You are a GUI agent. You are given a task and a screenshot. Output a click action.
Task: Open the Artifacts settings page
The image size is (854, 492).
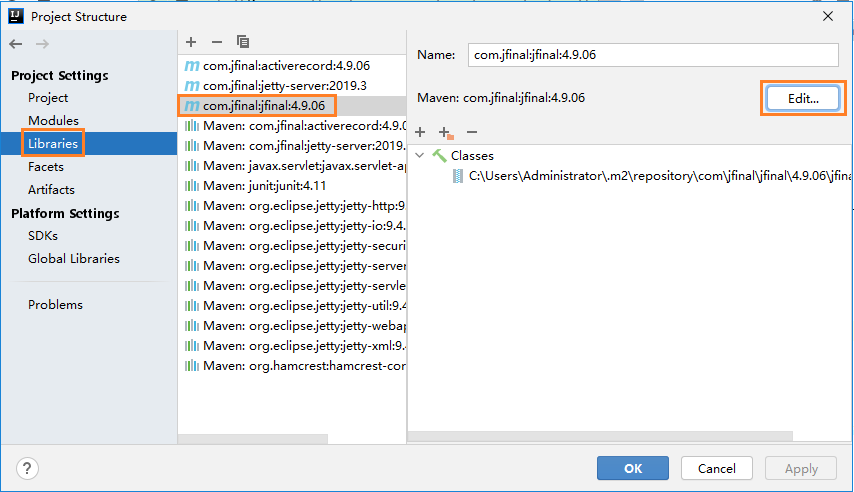51,190
